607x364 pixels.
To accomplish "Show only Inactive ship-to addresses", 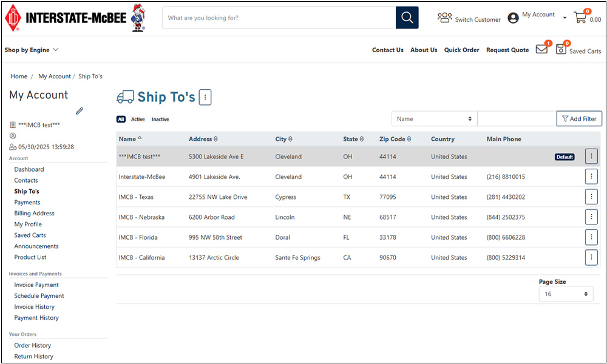I will click(160, 119).
